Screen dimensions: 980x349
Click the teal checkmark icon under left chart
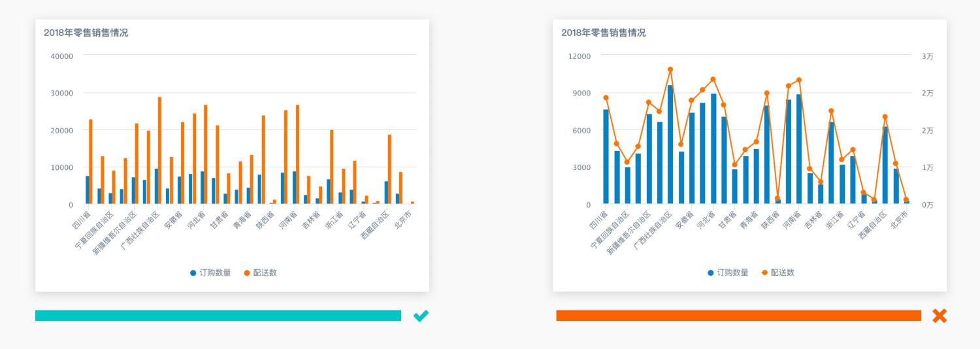[421, 316]
